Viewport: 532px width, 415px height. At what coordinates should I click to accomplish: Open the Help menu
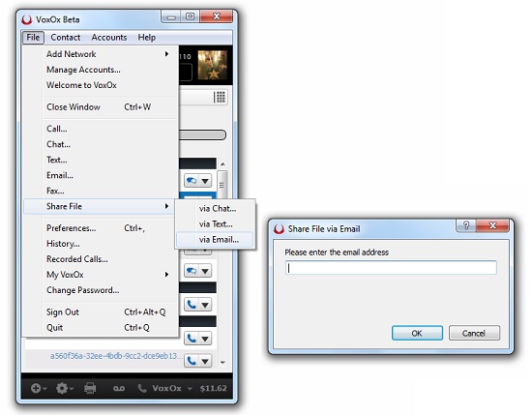coord(147,38)
